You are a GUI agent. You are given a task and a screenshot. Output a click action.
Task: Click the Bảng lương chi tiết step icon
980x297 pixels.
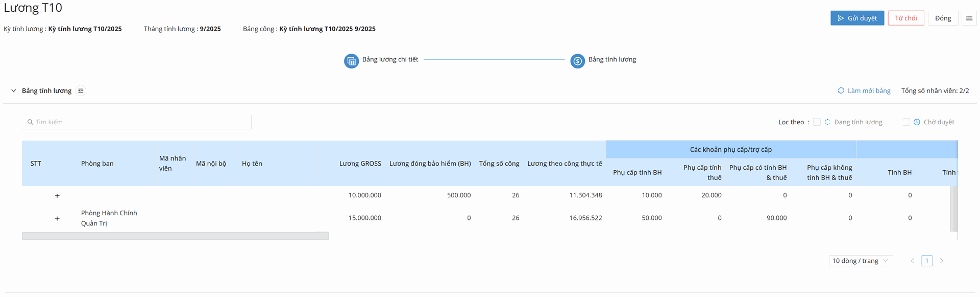click(351, 61)
